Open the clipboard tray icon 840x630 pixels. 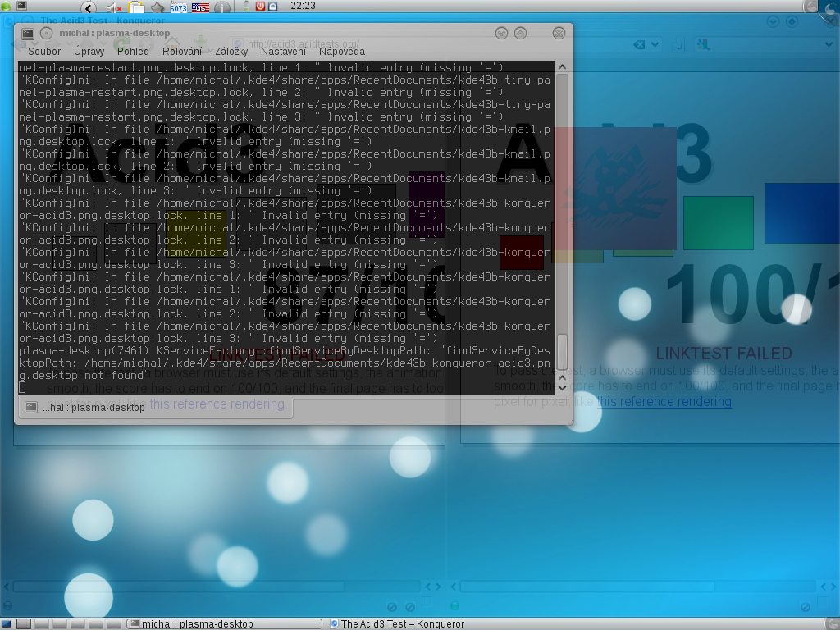pos(137,7)
